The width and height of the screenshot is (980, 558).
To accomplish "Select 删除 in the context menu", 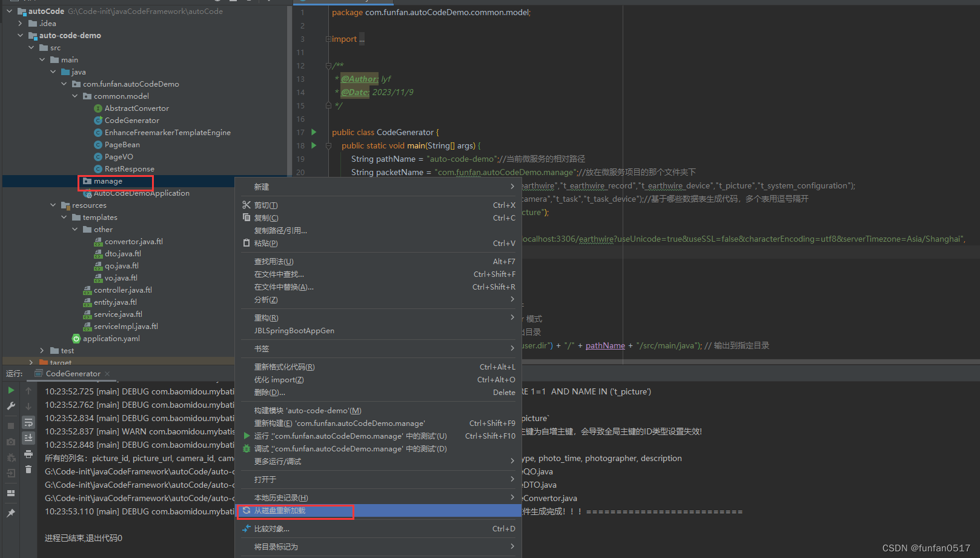I will coord(378,393).
